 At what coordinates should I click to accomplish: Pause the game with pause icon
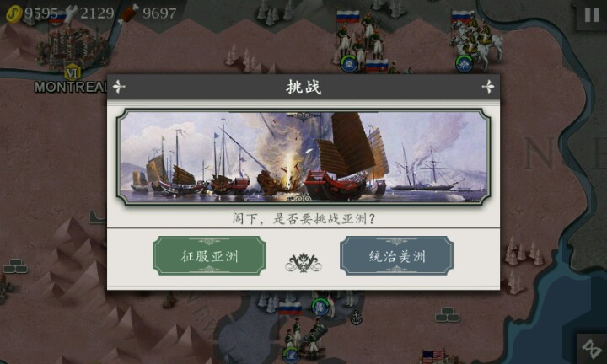point(592,15)
